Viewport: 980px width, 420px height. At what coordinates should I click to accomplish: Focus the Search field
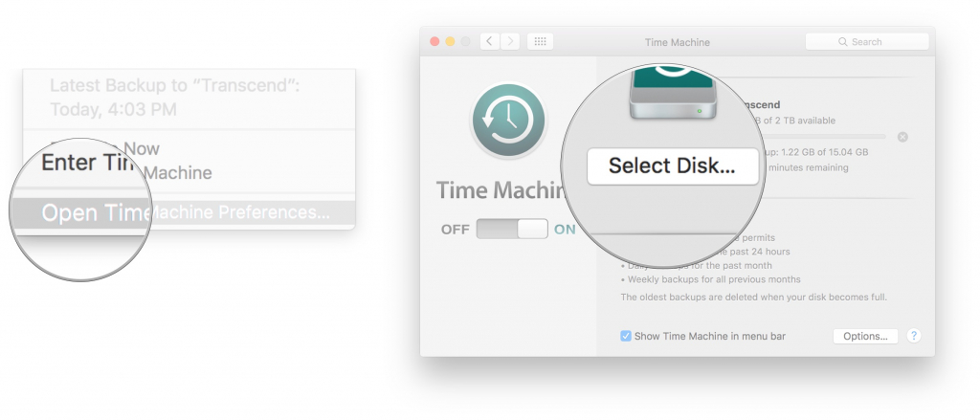867,42
